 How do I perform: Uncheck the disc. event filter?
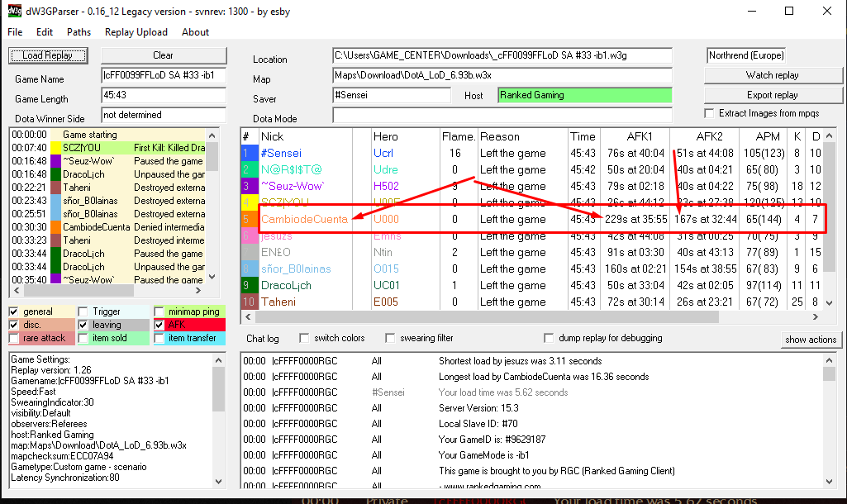click(x=14, y=325)
